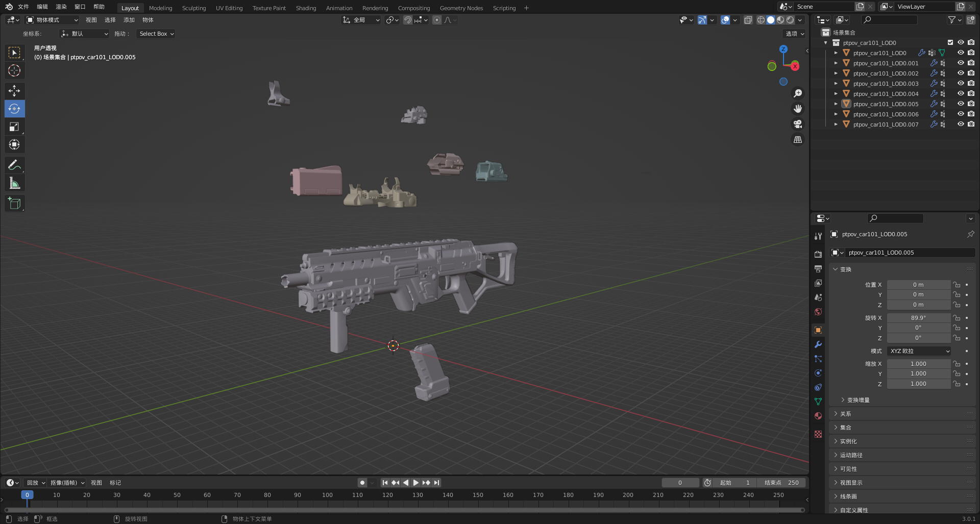Open the Material properties tab
The height and width of the screenshot is (524, 980).
click(818, 416)
